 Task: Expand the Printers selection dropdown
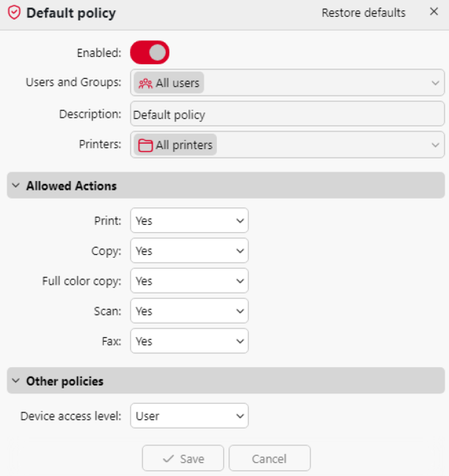pos(435,145)
